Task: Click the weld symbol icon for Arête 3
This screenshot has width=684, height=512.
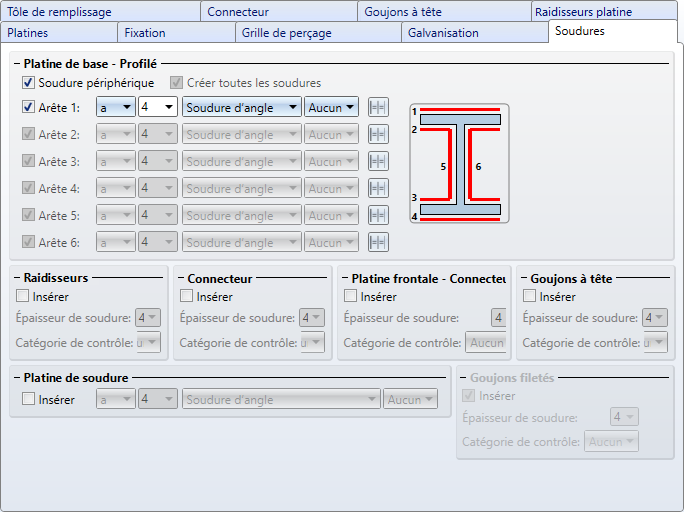Action: [378, 161]
